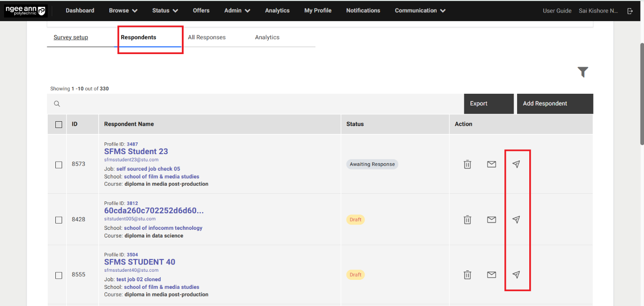The height and width of the screenshot is (306, 644).
Task: Click the page's vertical scrollbar thumb
Action: tap(641, 94)
